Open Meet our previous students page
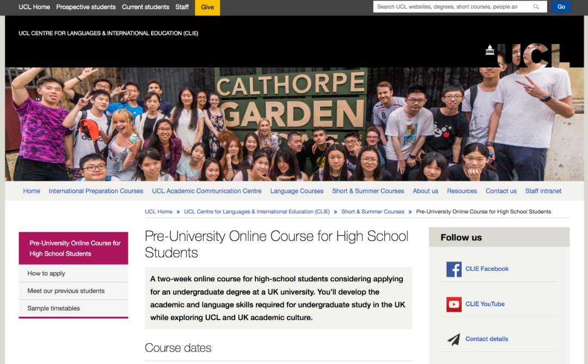This screenshot has width=588, height=364. [66, 291]
